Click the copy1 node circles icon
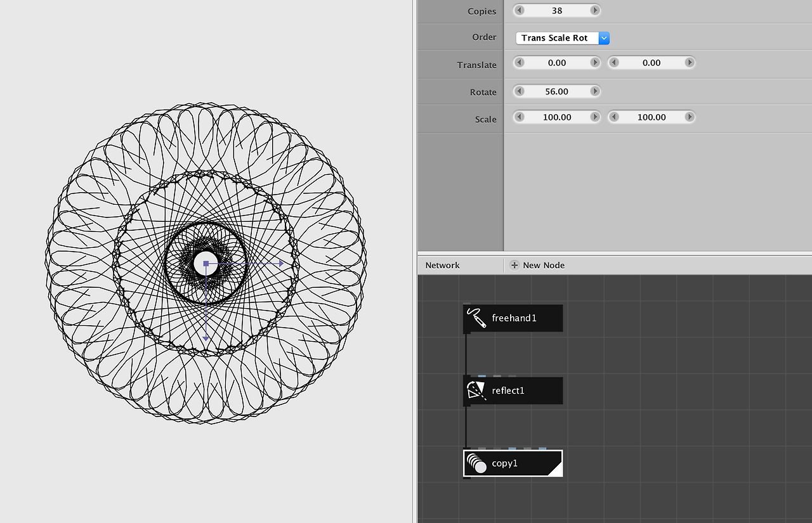This screenshot has height=523, width=812. 476,463
